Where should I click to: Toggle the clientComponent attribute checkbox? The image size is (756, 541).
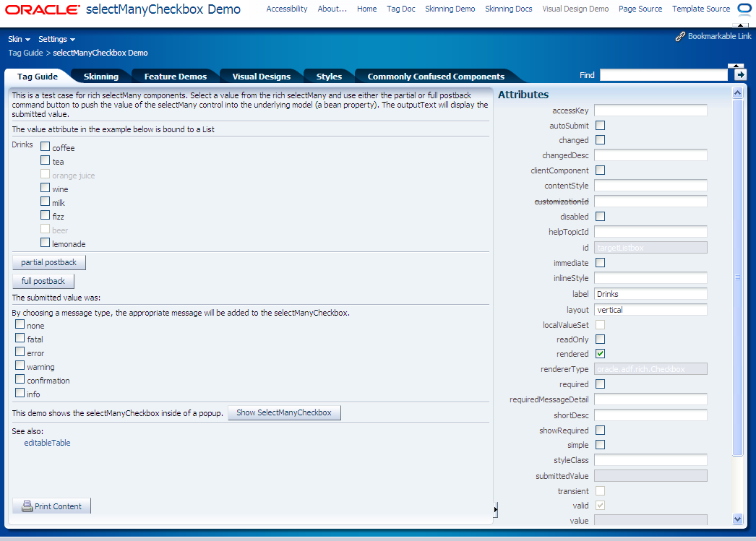tap(601, 170)
